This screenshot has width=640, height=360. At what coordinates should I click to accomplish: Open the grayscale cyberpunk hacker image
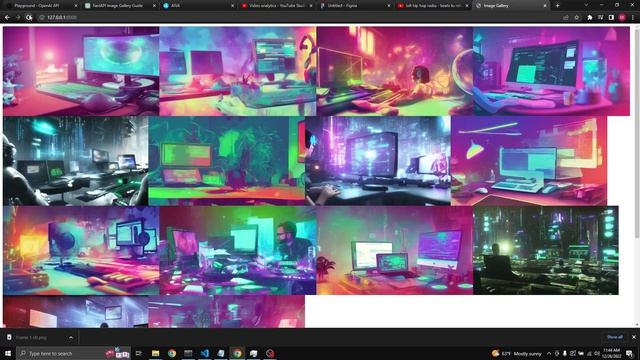pyautogui.click(x=76, y=161)
